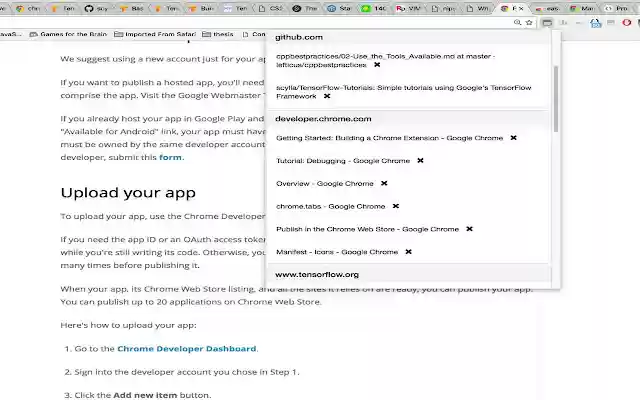
Task: Open Games for the Brain bookmark
Action: (x=69, y=34)
